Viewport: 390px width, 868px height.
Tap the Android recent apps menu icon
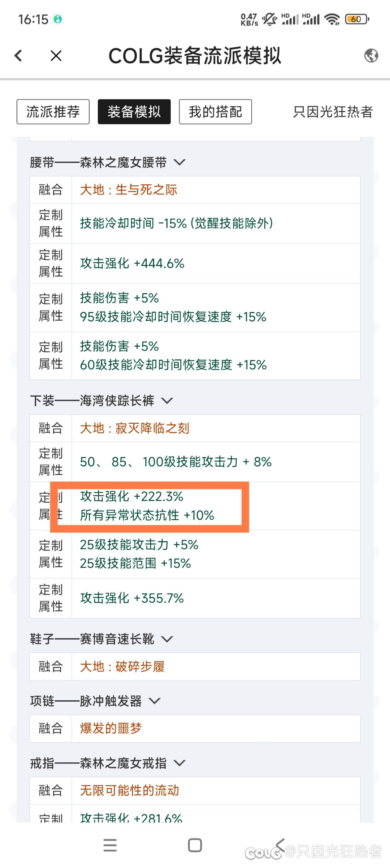click(x=110, y=845)
